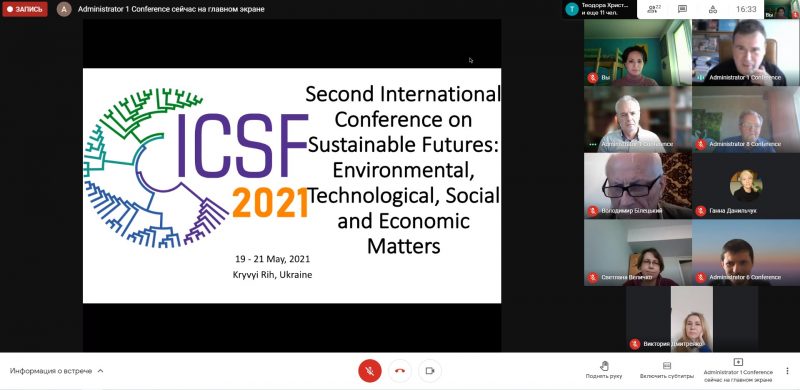Open options dots on Administrator 7 tile

(592, 144)
